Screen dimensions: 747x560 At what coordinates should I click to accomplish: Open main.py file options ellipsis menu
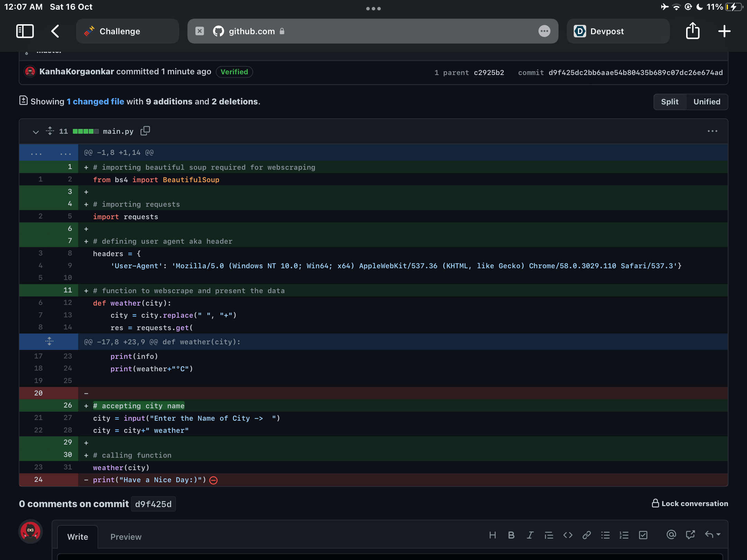[712, 131]
